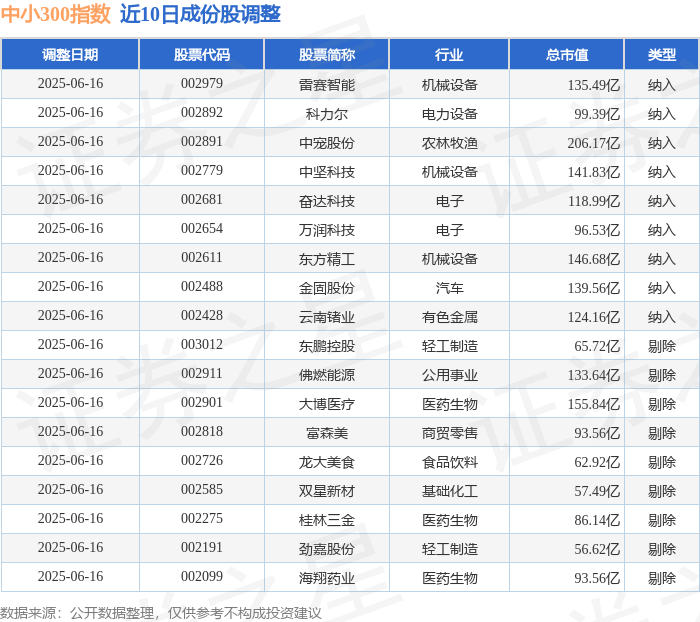700x622 pixels.
Task: Click stock code 002891
Action: [202, 142]
